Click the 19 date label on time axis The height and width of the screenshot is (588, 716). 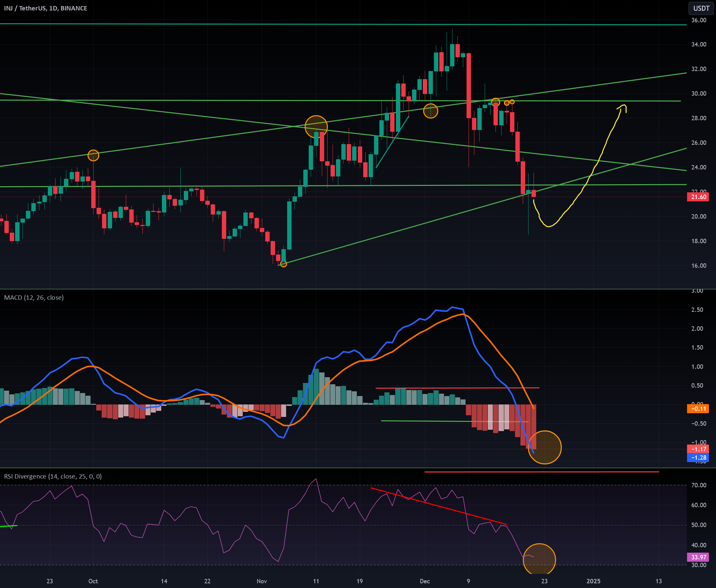click(360, 581)
